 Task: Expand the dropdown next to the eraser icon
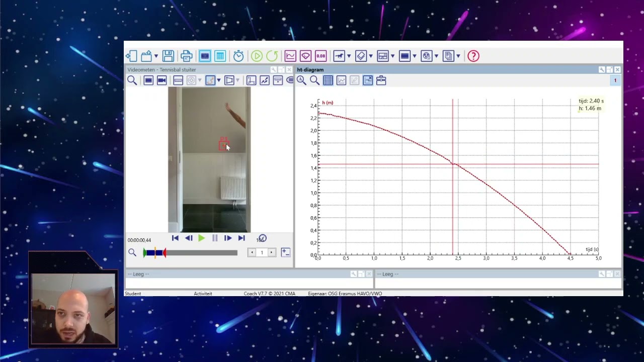click(371, 56)
